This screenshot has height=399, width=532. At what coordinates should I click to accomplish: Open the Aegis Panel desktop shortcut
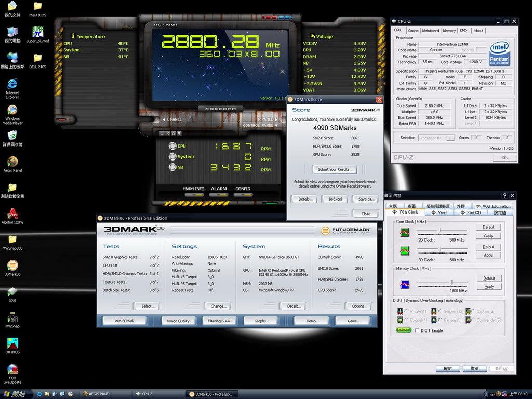[x=12, y=164]
